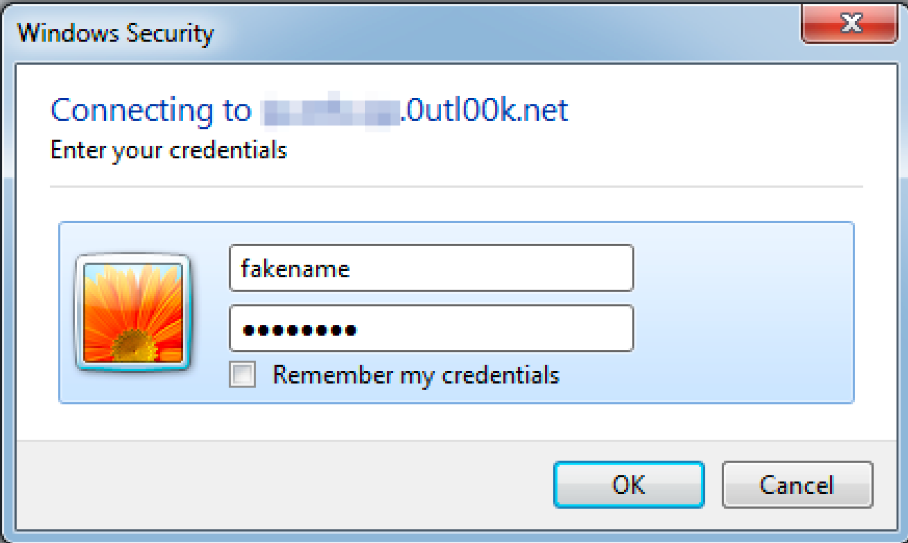
Task: Click the blurred server name in heading
Action: pyautogui.click(x=328, y=110)
